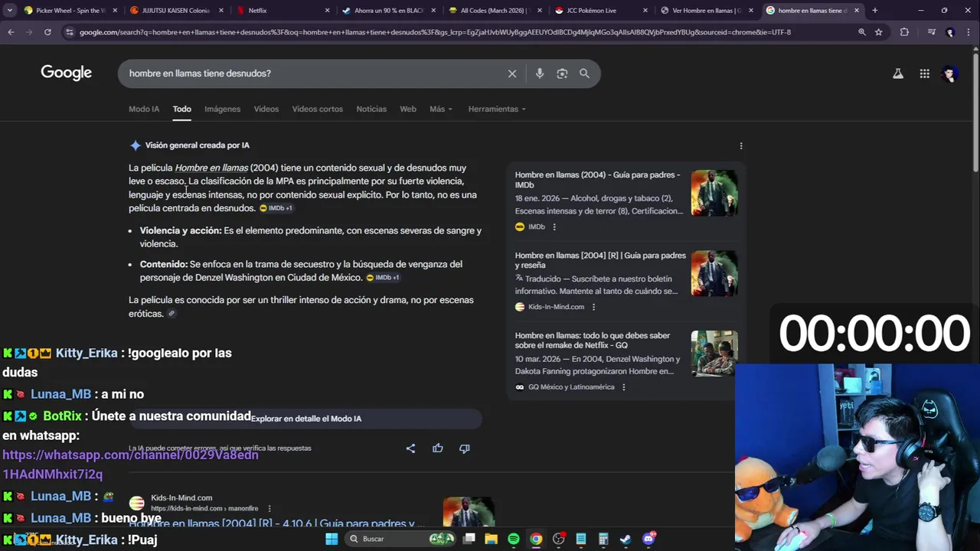980x551 pixels.
Task: Reload the page with the refresh icon
Action: point(47,32)
